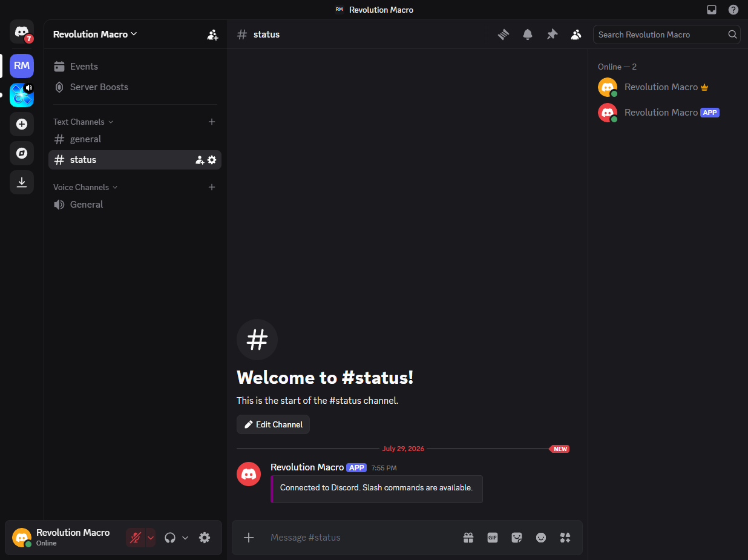Screen dimensions: 748x560
Task: Join General voice channel
Action: [135, 205]
